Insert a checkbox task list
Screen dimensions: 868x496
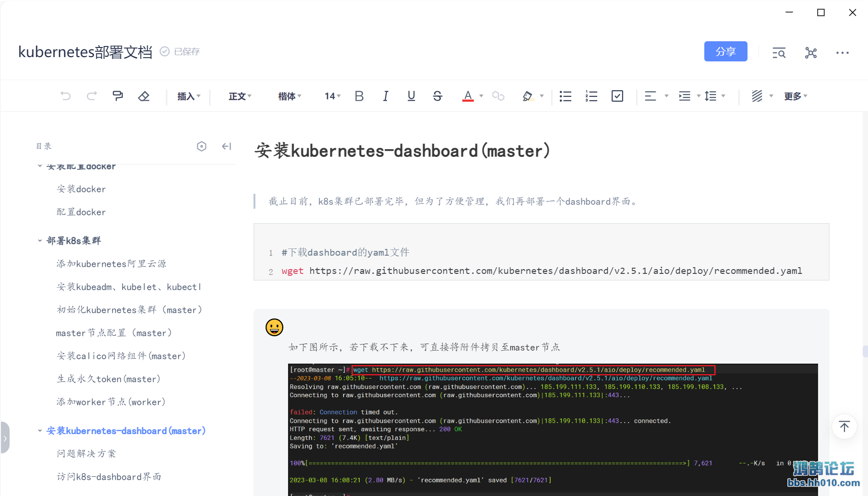pyautogui.click(x=617, y=96)
